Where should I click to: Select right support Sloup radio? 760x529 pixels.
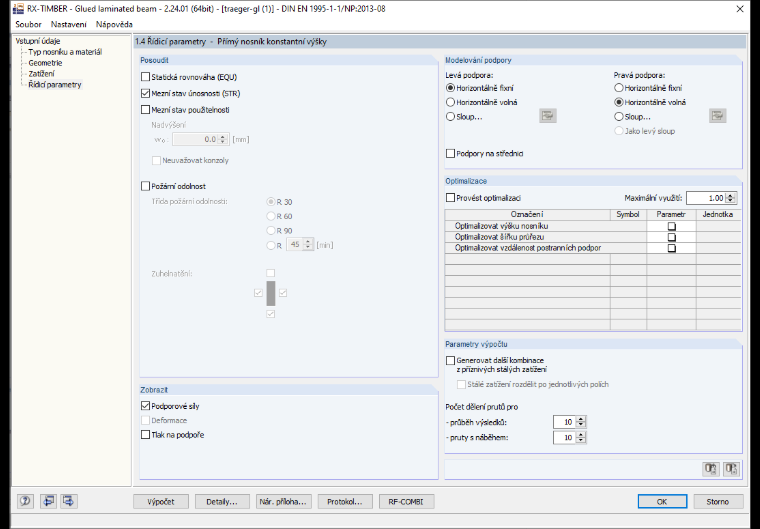pyautogui.click(x=618, y=116)
